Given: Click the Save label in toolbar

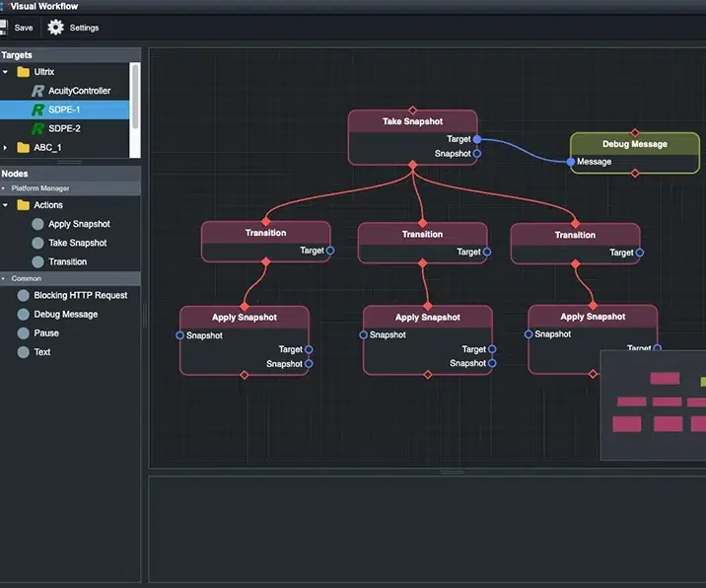Looking at the screenshot, I should [x=24, y=28].
